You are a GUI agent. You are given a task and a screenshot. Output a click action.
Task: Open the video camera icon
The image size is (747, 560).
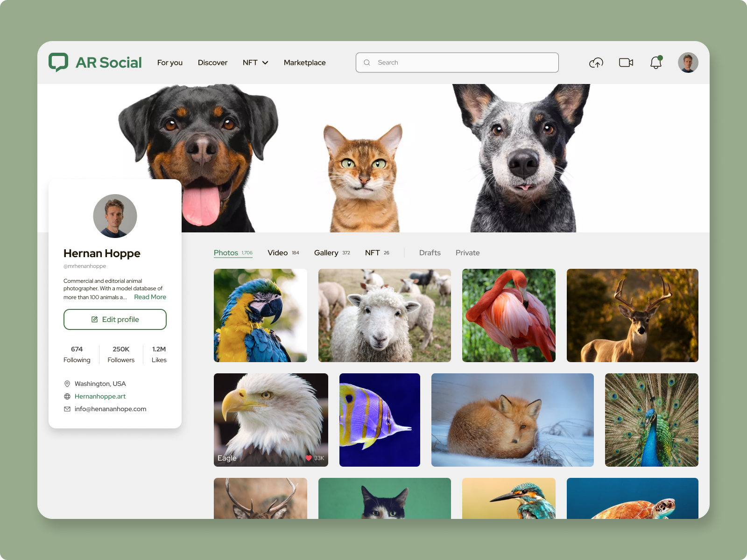click(626, 62)
